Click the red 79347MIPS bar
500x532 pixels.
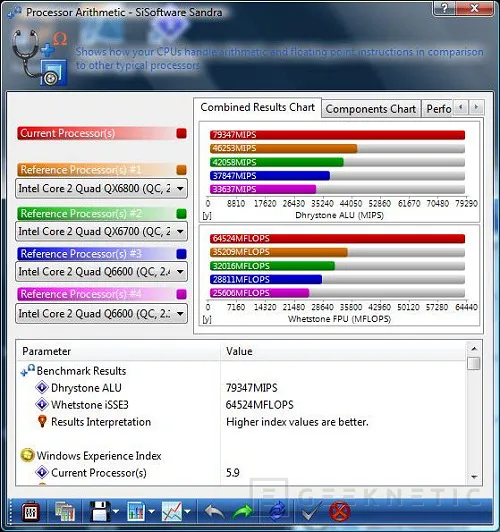[x=337, y=135]
